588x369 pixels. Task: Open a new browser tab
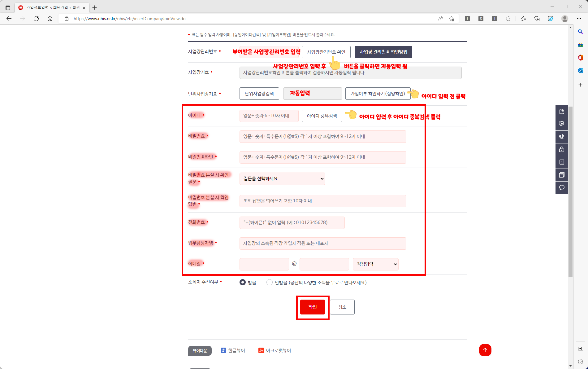click(95, 7)
